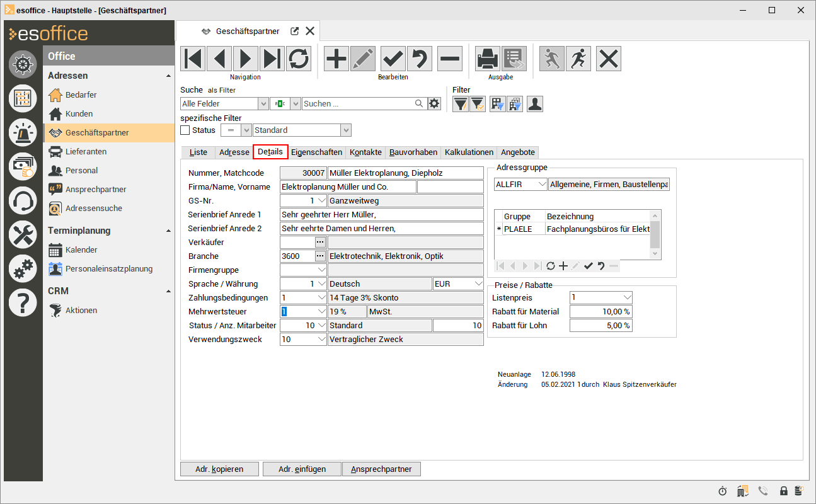Enable the Status filter checkbox
816x504 pixels.
click(x=185, y=130)
